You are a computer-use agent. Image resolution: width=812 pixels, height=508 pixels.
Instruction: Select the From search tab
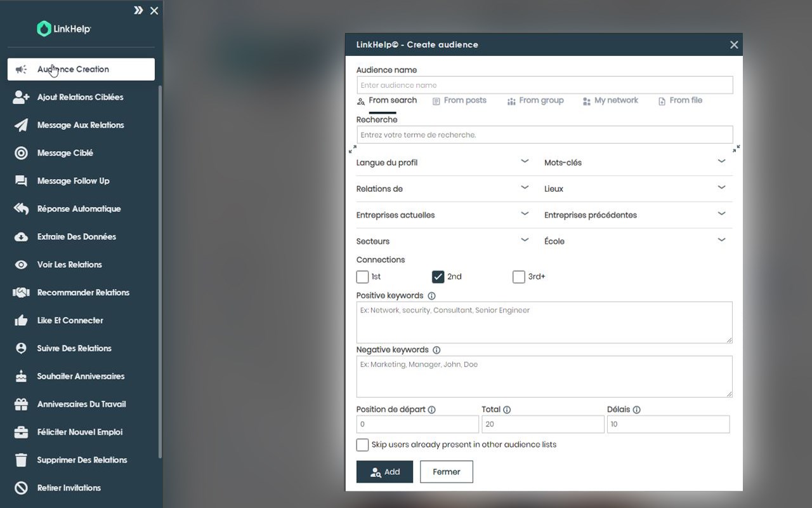(x=386, y=100)
